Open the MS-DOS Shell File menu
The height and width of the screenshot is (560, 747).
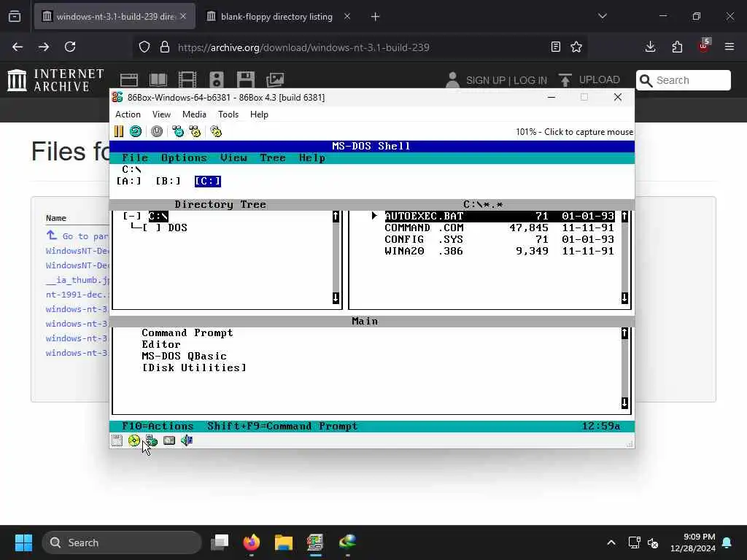(x=135, y=157)
